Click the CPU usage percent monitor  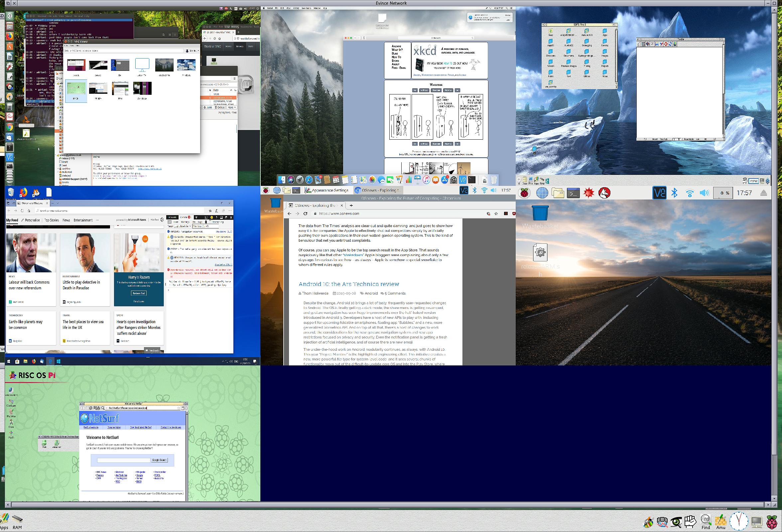(723, 193)
